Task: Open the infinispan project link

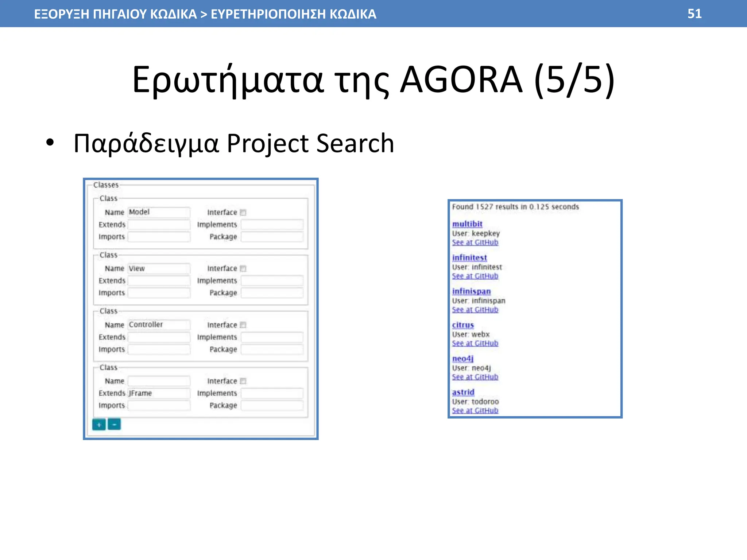Action: [471, 291]
